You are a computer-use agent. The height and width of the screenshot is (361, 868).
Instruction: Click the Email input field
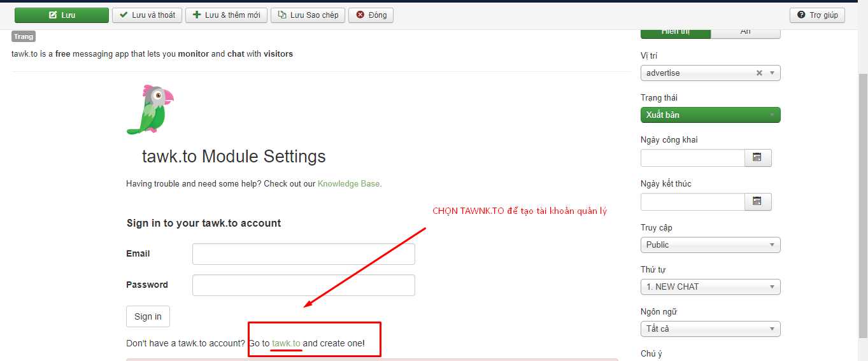pyautogui.click(x=304, y=254)
